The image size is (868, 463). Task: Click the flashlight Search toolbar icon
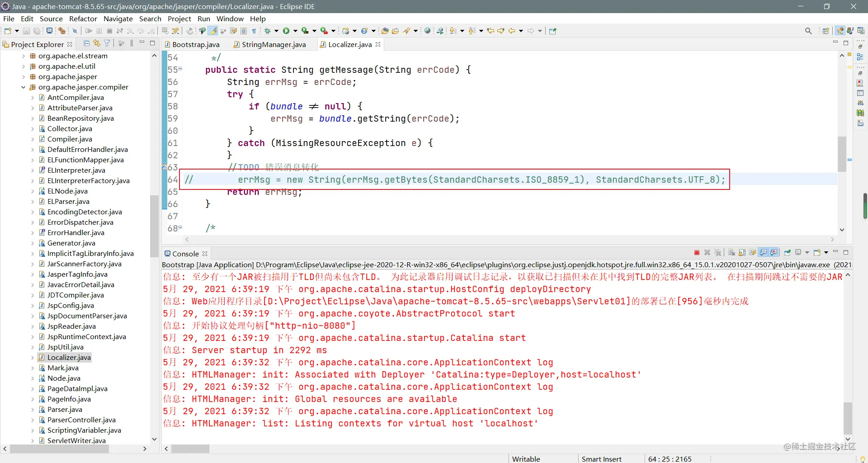click(406, 31)
